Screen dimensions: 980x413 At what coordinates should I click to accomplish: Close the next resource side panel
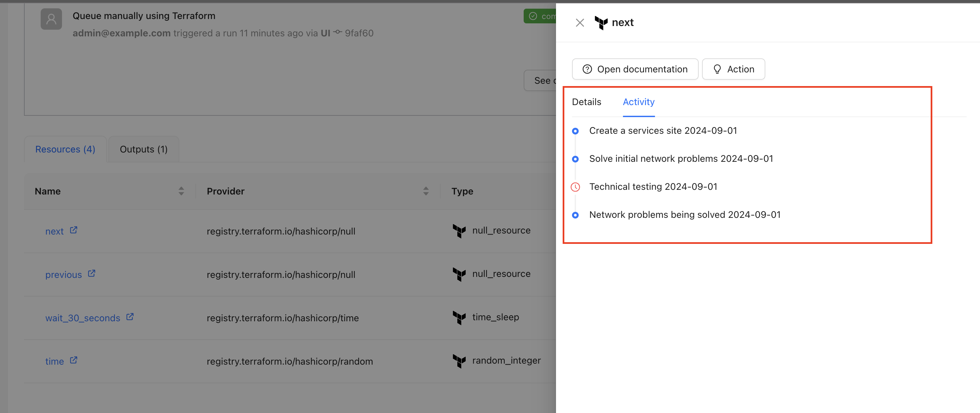pos(580,23)
